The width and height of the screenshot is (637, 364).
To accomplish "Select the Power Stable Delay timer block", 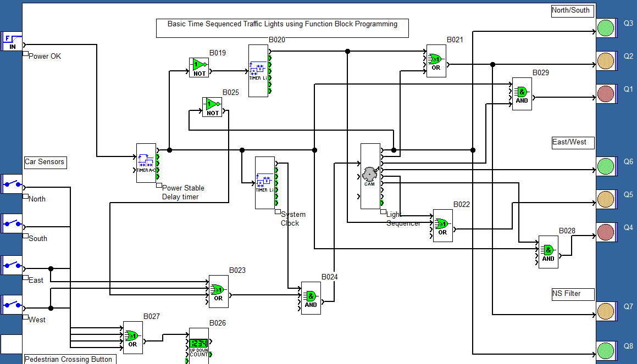I will coord(145,162).
